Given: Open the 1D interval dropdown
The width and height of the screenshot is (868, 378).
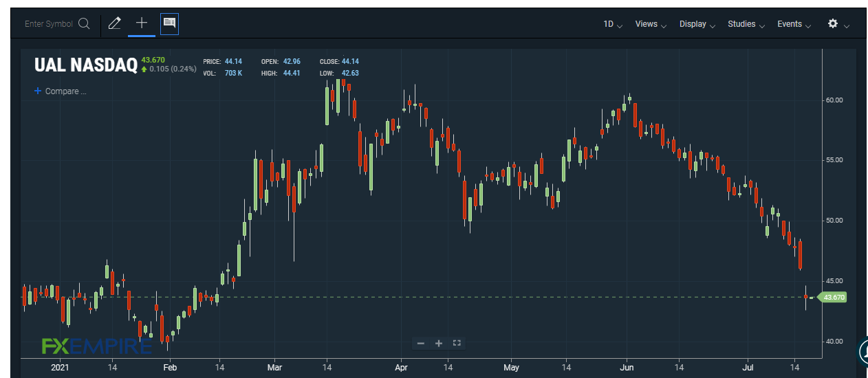Looking at the screenshot, I should click(613, 24).
